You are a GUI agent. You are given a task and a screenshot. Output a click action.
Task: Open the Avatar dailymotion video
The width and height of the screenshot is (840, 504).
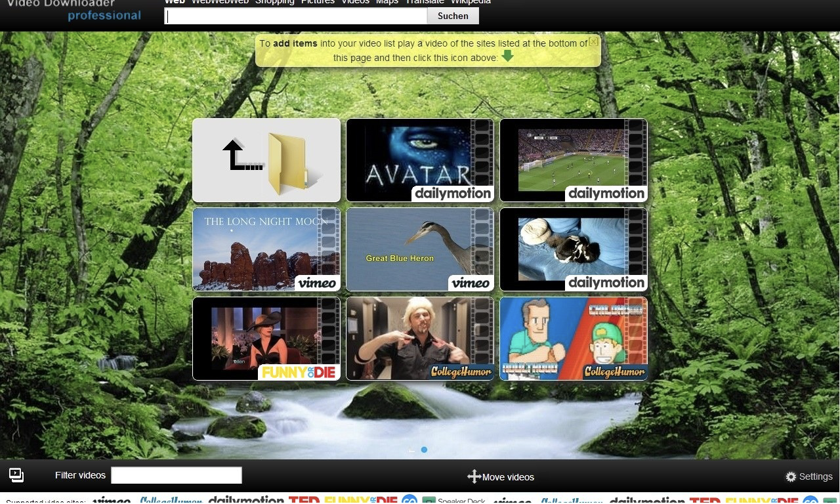[x=420, y=160]
